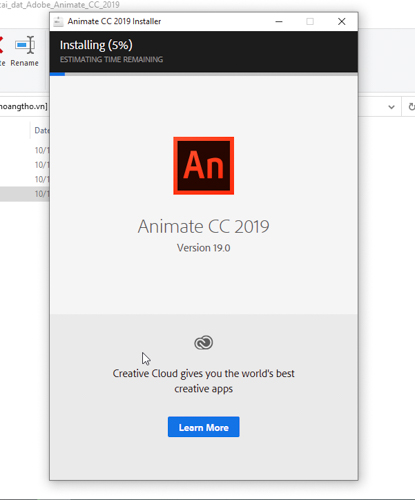Click the 'Installing (5%)' status text

(96, 45)
